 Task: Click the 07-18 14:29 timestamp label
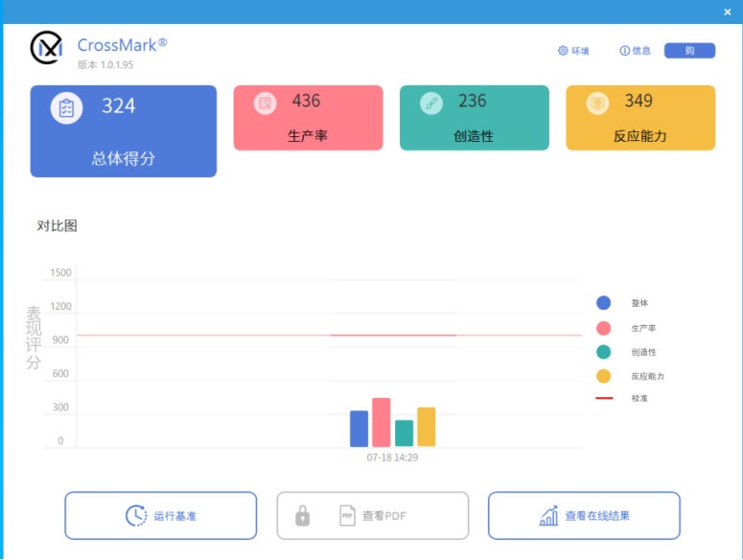pos(392,457)
